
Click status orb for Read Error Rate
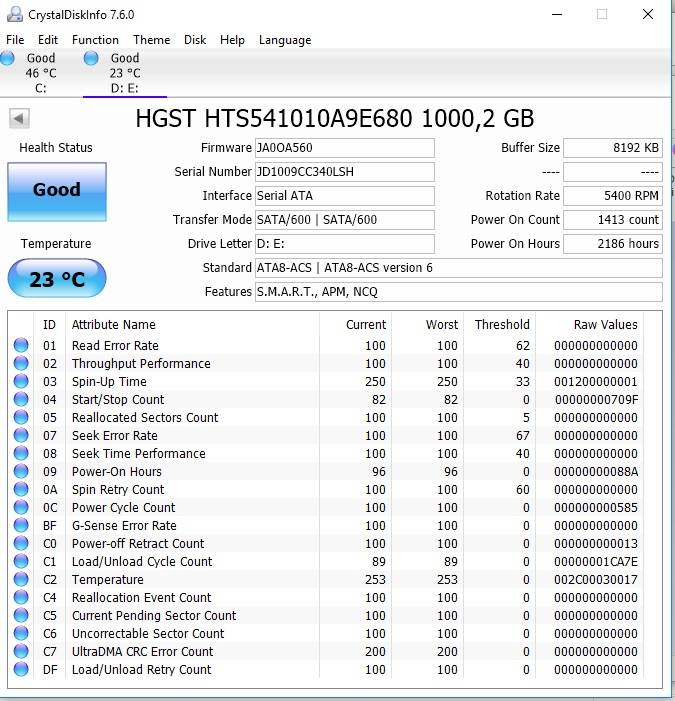(x=21, y=346)
